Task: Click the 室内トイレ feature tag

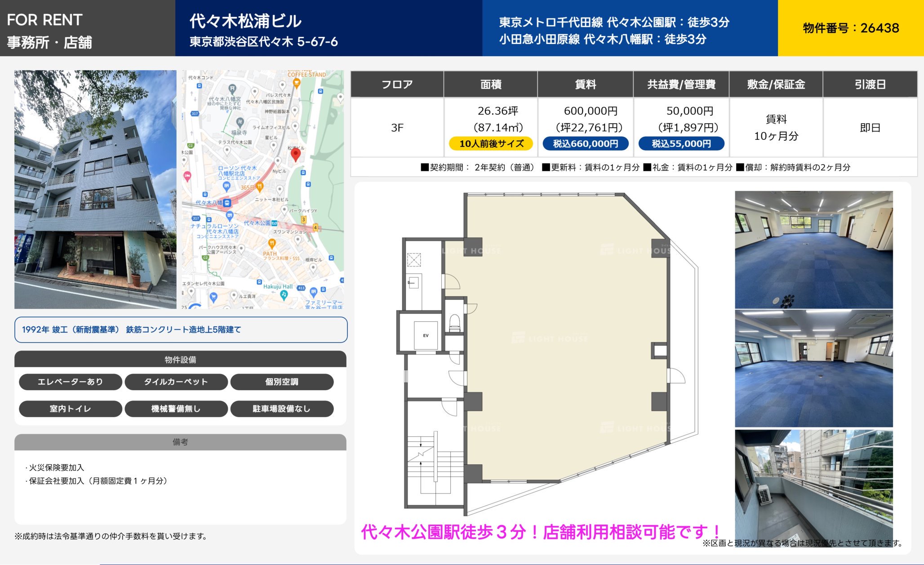Action: click(71, 409)
